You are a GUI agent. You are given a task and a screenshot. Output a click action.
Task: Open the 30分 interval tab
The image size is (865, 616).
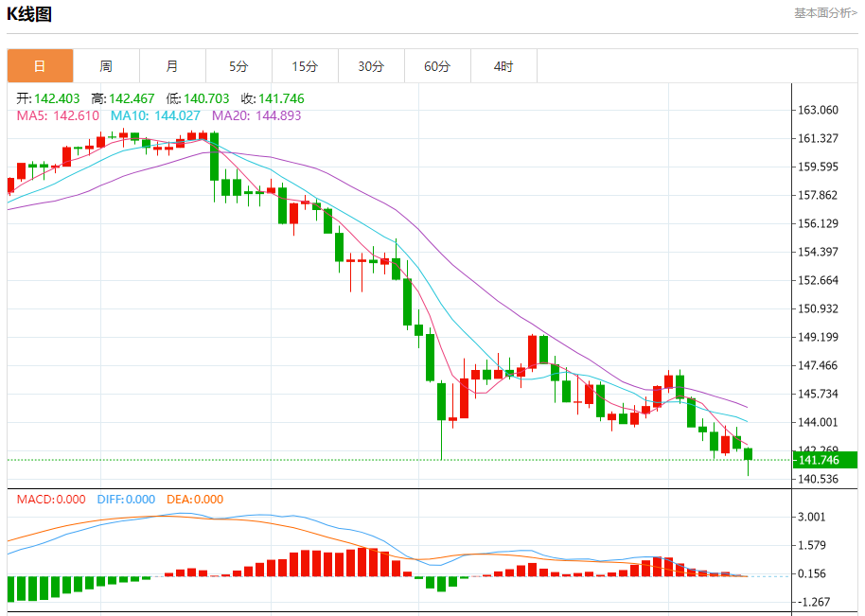click(x=371, y=66)
